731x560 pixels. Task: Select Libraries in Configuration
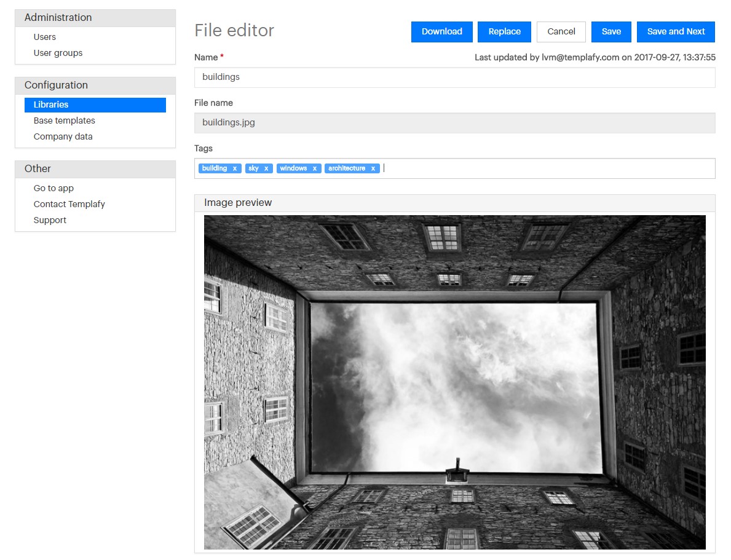pyautogui.click(x=95, y=105)
